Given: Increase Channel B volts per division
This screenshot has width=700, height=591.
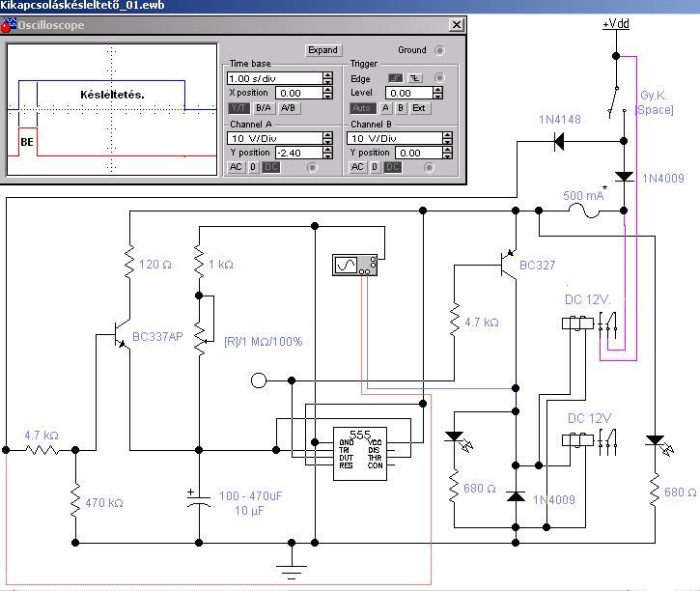Looking at the screenshot, I should [x=447, y=135].
